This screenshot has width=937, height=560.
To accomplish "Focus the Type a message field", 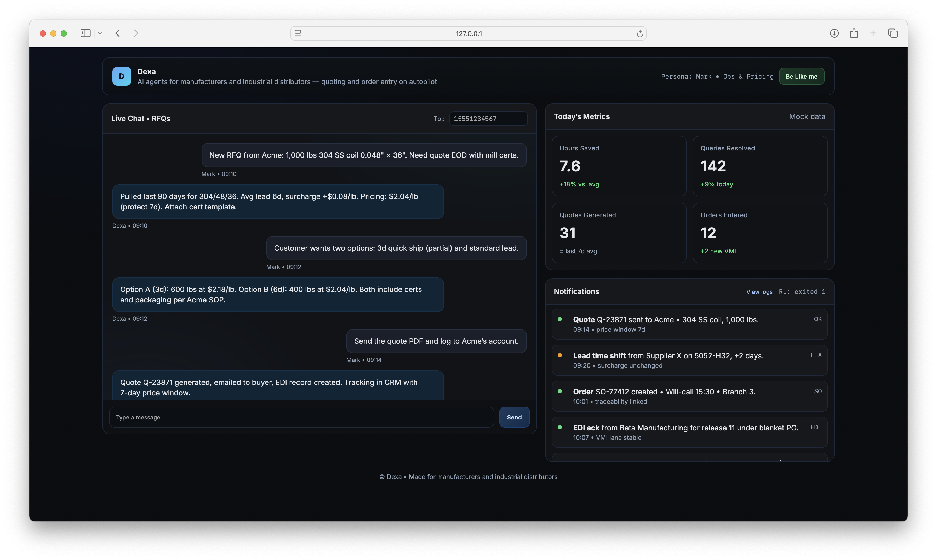I will (301, 417).
